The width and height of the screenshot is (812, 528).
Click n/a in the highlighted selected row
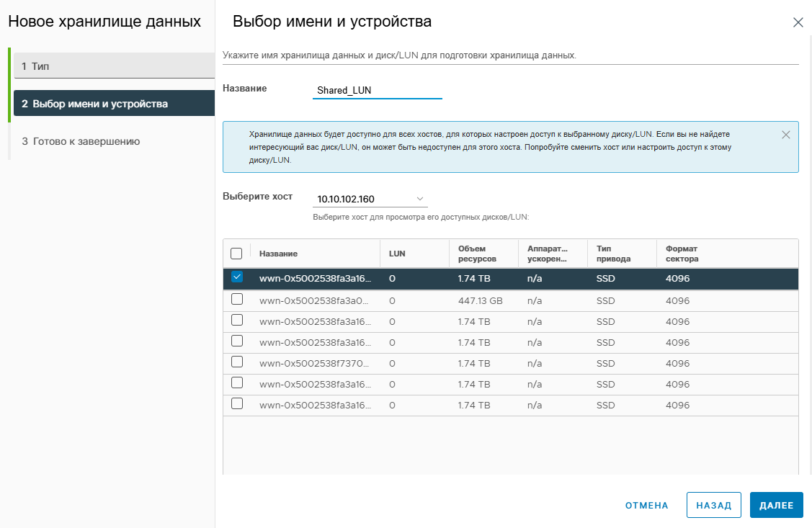tap(535, 279)
